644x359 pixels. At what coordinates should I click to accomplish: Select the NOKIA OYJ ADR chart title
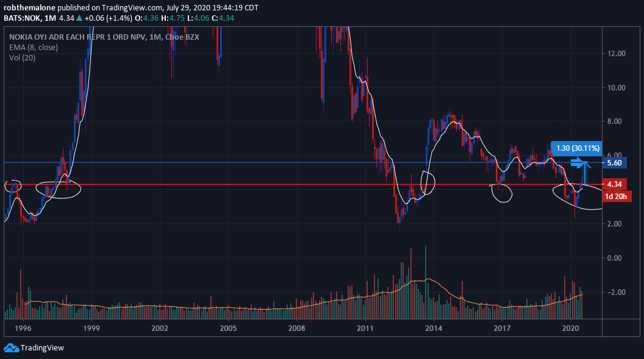pos(104,37)
